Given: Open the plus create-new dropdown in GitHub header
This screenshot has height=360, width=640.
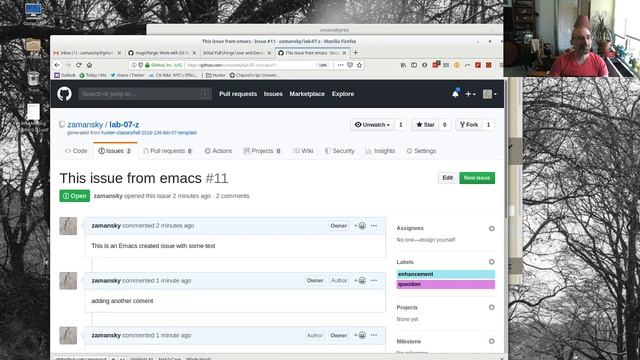Looking at the screenshot, I should (470, 94).
